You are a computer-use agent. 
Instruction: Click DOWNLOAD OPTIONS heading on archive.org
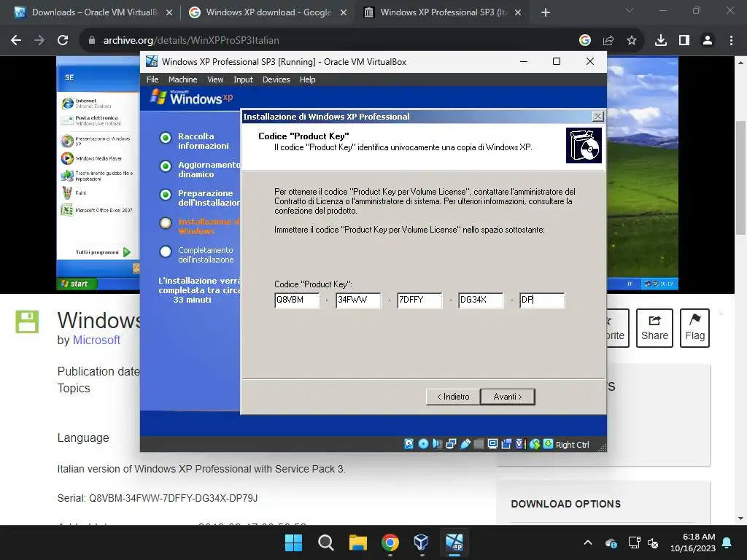tap(565, 504)
